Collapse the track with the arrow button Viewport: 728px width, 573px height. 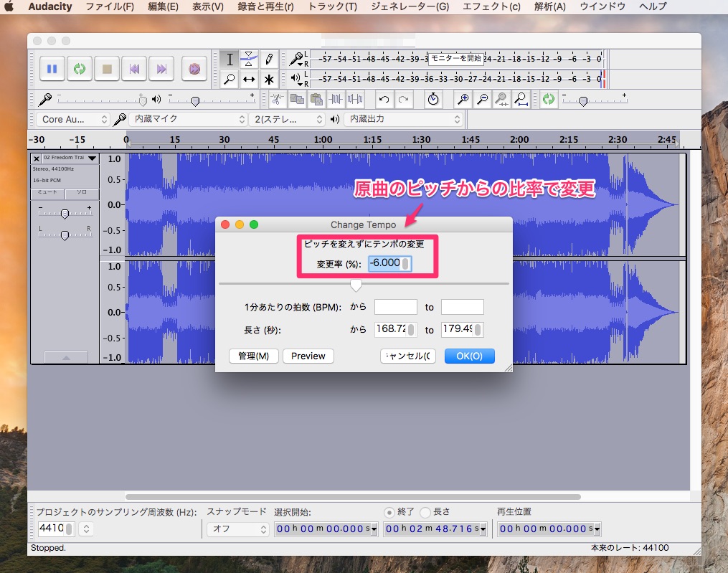pyautogui.click(x=66, y=358)
